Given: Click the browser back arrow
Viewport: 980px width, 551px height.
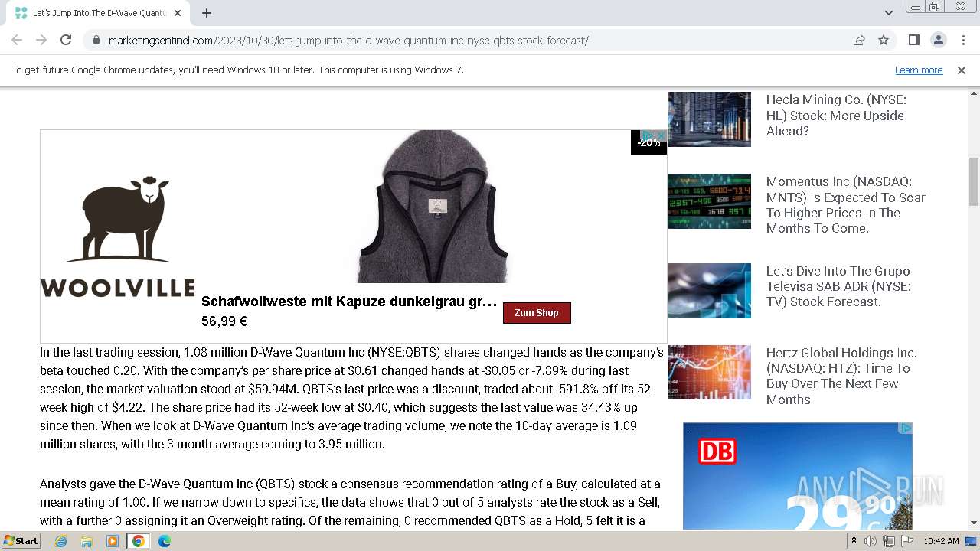Looking at the screenshot, I should click(x=17, y=40).
